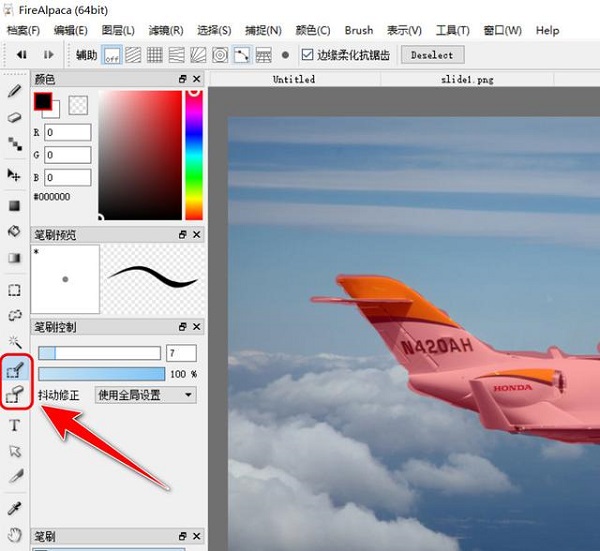The image size is (600, 551).
Task: Enable vanishing point snap
Action: tap(176, 55)
